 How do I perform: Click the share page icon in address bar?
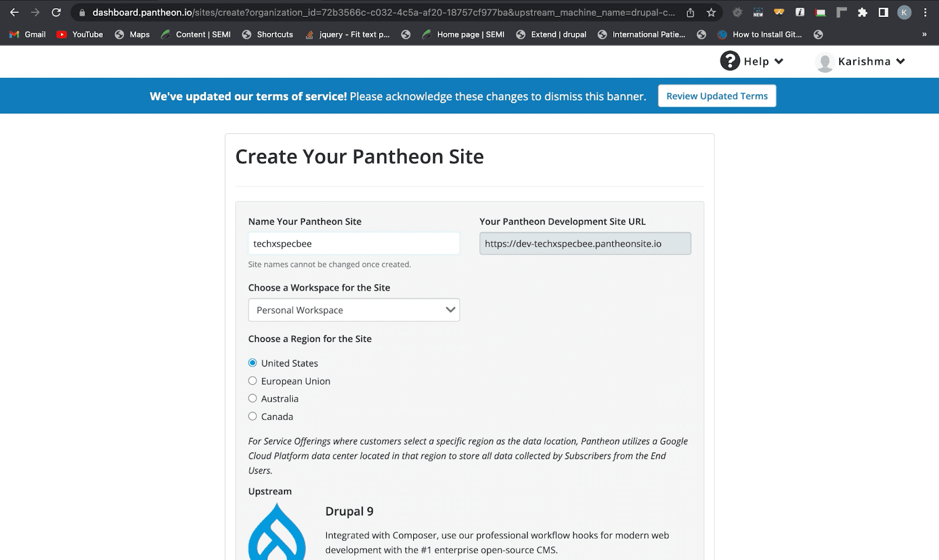[690, 12]
